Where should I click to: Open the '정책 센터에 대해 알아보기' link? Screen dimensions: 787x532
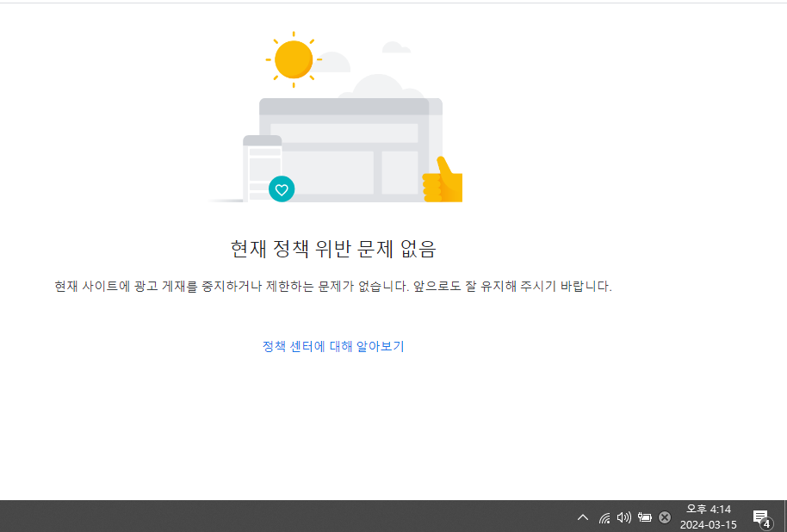point(333,346)
